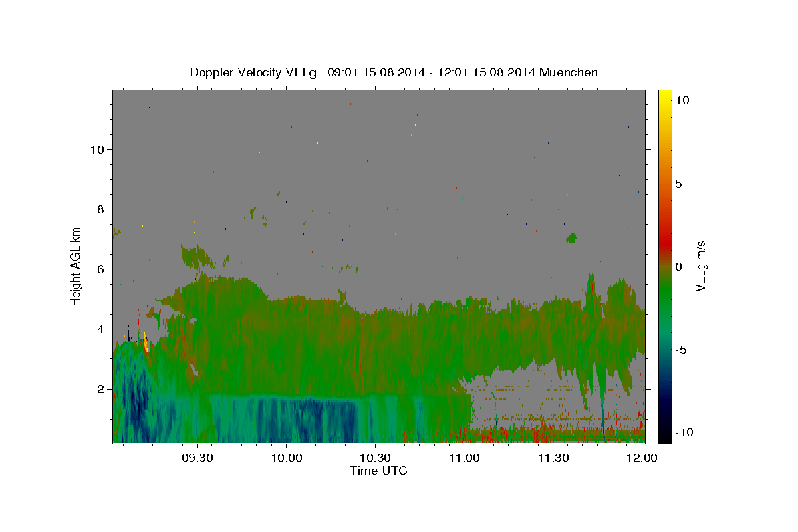Click the height tick label 4
This screenshot has height=532, width=798.
point(101,329)
